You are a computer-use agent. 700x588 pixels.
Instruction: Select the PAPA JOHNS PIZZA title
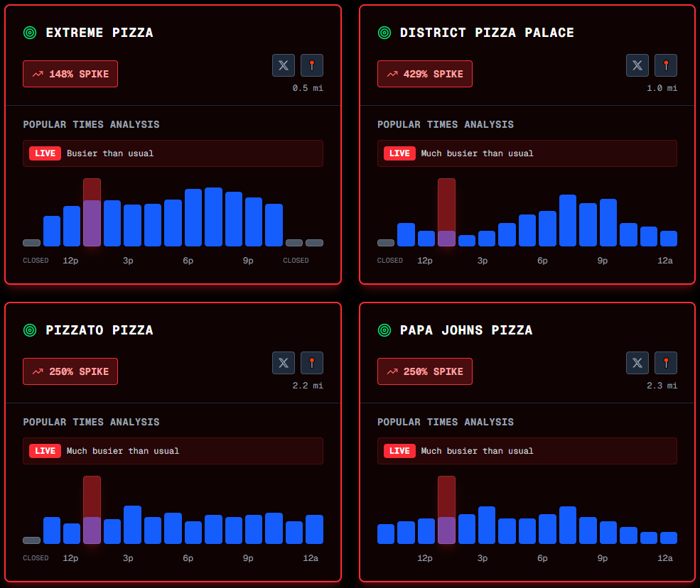click(466, 330)
